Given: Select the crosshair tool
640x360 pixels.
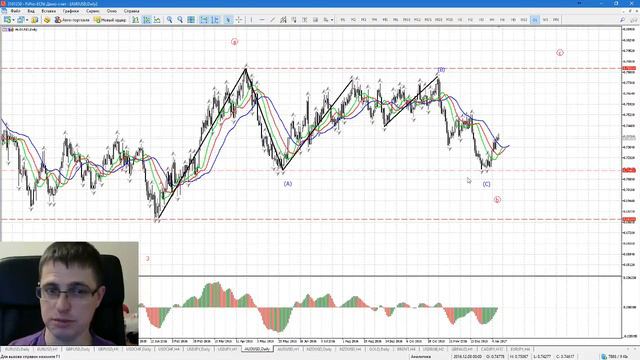Looking at the screenshot, I should 239,20.
